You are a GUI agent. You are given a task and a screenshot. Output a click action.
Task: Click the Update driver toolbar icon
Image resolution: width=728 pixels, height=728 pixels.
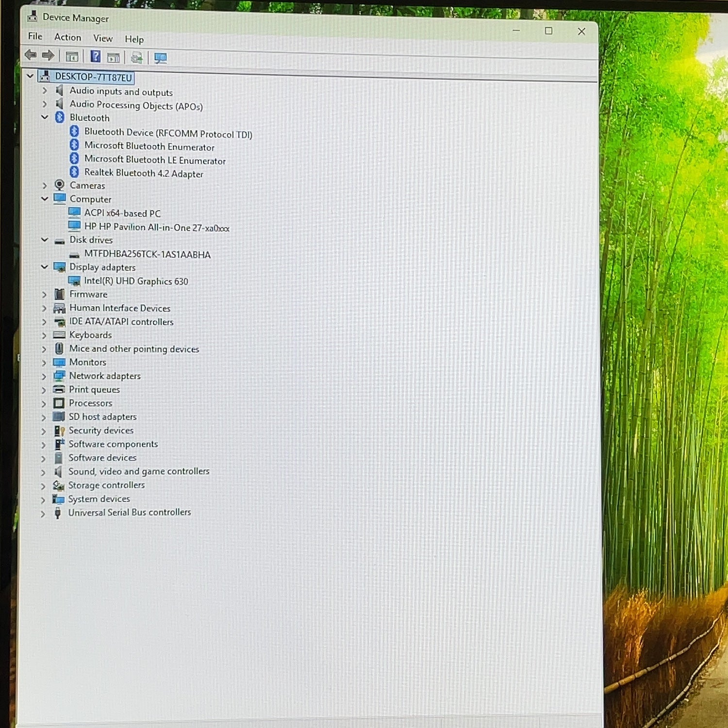137,58
